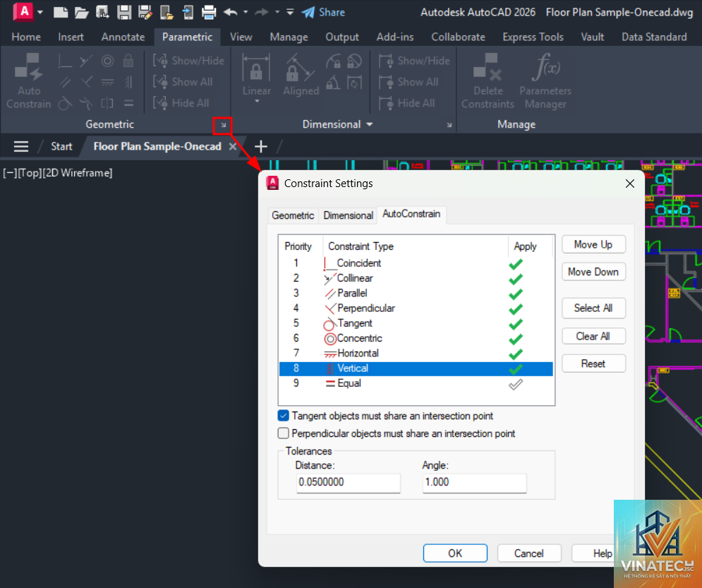Enable Perpendicular objects must share intersection point
This screenshot has height=588, width=702.
click(x=284, y=433)
